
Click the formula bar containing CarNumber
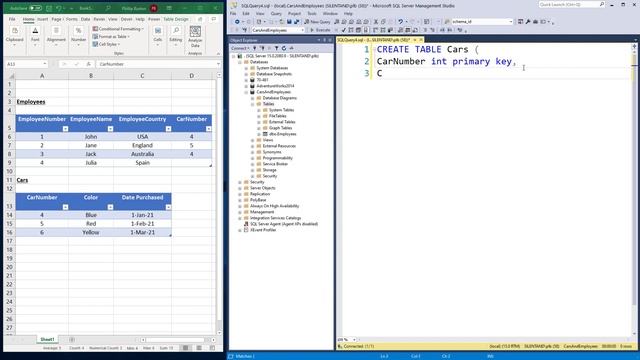tap(157, 64)
